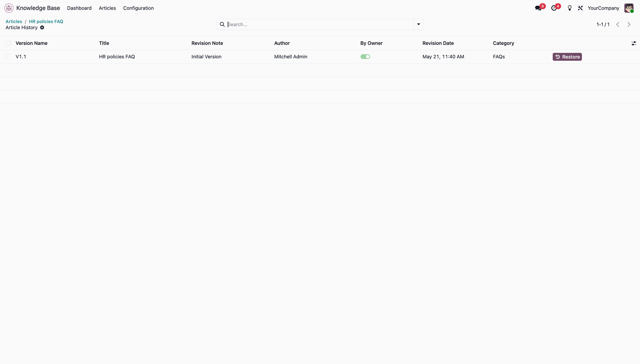Go to next page arrow
640x364 pixels.
click(x=629, y=24)
